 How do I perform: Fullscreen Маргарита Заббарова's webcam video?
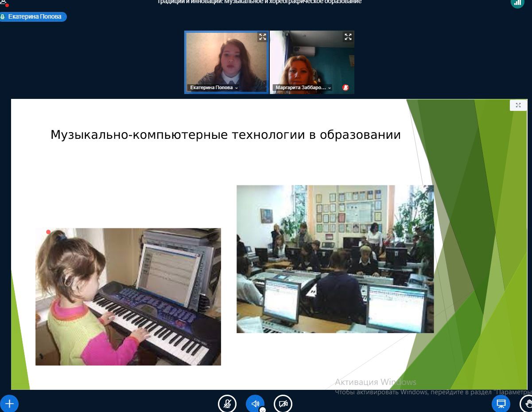[x=348, y=37]
